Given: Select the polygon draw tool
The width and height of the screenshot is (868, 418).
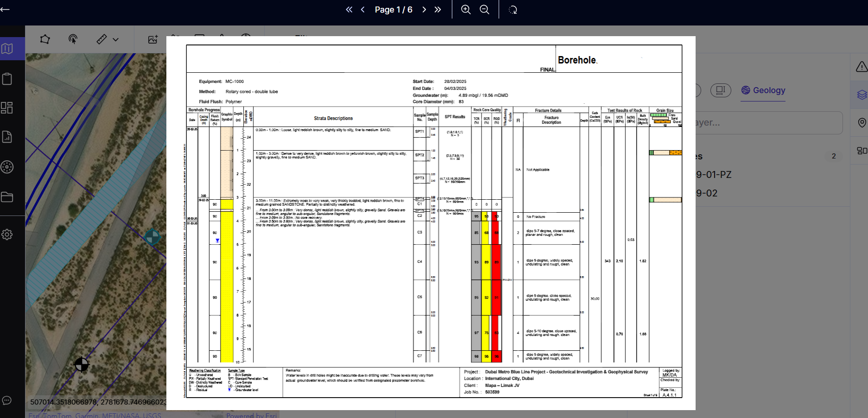Looking at the screenshot, I should [x=45, y=39].
